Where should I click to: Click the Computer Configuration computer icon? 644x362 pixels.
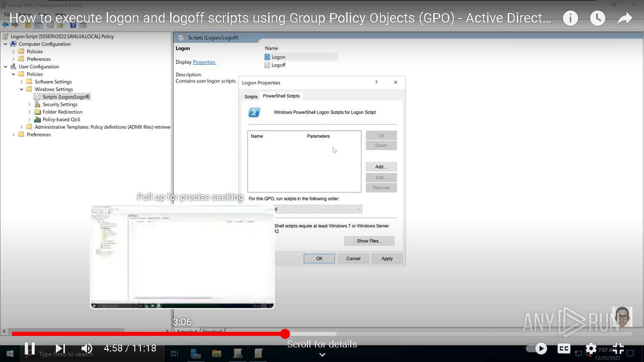point(14,44)
